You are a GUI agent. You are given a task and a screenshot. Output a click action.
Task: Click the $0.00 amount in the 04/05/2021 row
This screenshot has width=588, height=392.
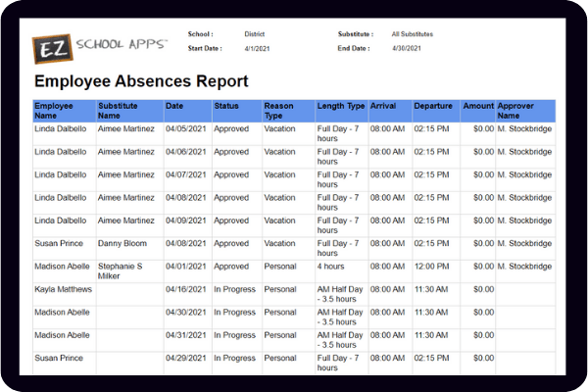click(483, 128)
